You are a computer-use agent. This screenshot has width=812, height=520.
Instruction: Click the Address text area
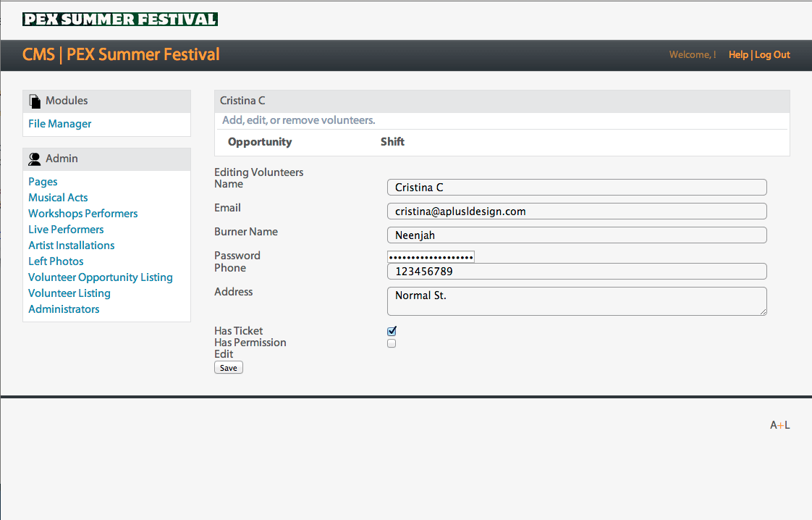click(x=576, y=301)
